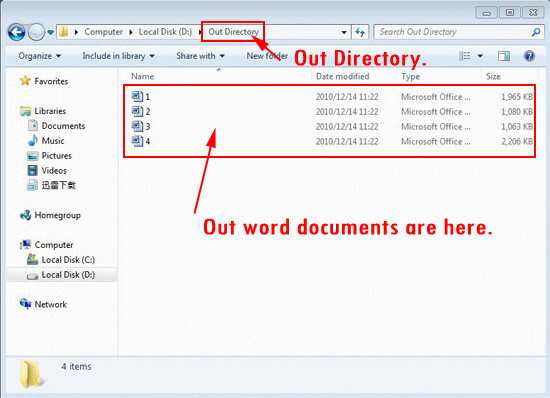The width and height of the screenshot is (550, 398).
Task: Click the Forward navigation arrow button
Action: (36, 32)
